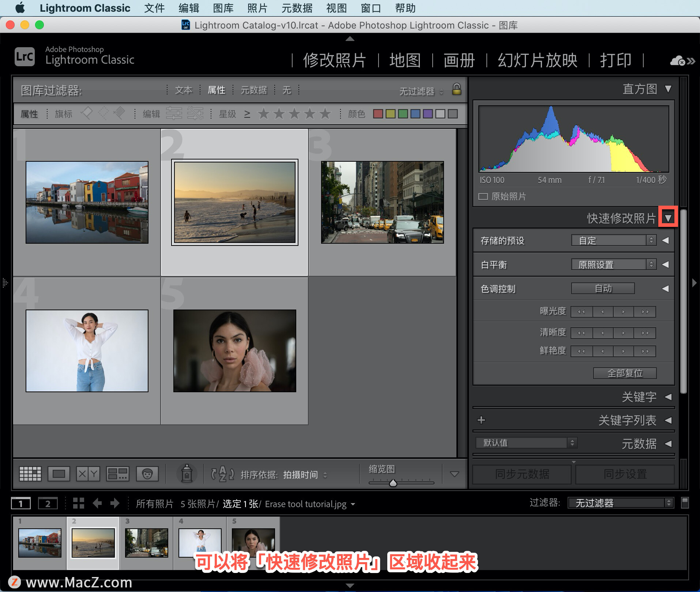Image resolution: width=700 pixels, height=592 pixels.
Task: Toggle the 元数据 filter mode
Action: tap(254, 90)
